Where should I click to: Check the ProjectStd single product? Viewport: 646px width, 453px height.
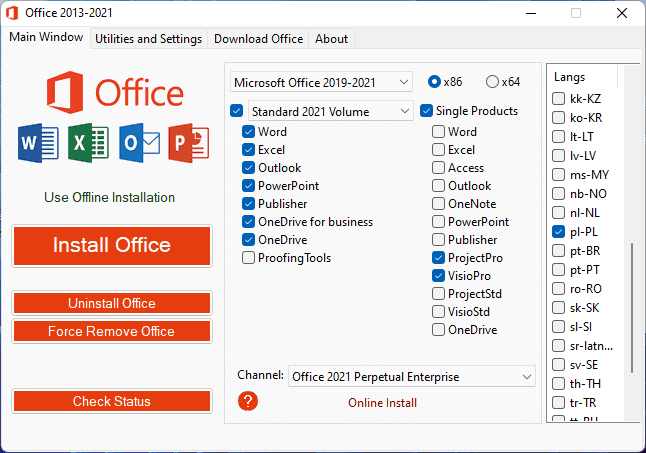pyautogui.click(x=438, y=294)
